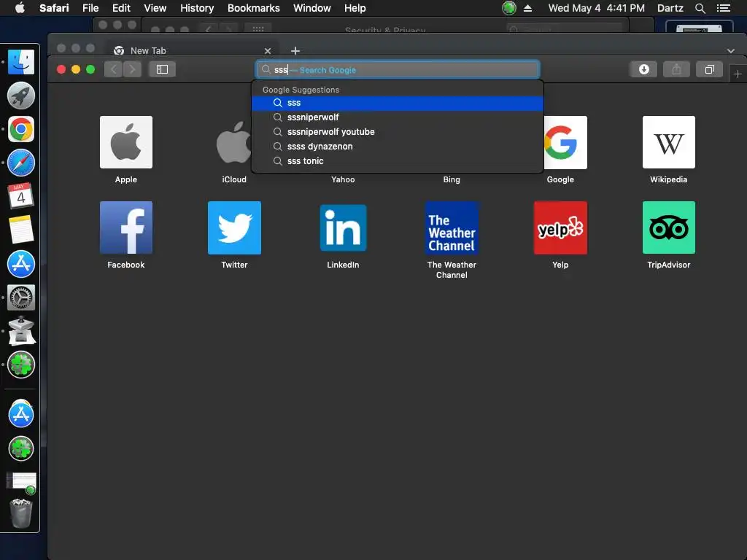The width and height of the screenshot is (747, 560).
Task: Open Notes from the Dock
Action: click(21, 230)
